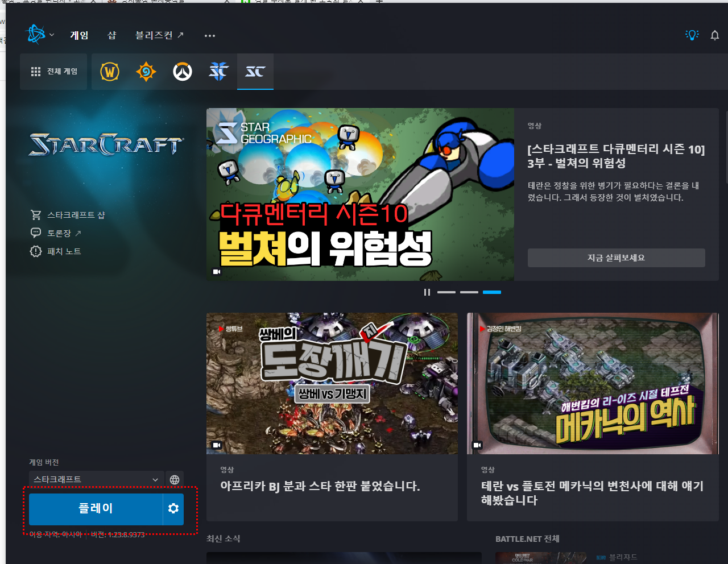Open the notifications bell
728x564 pixels.
[715, 35]
